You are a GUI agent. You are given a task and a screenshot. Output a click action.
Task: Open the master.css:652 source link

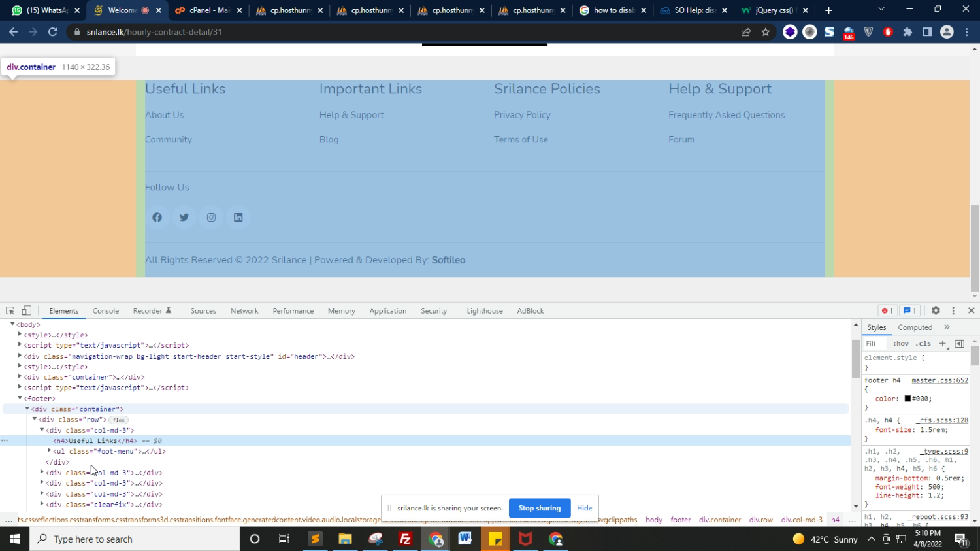click(x=939, y=380)
